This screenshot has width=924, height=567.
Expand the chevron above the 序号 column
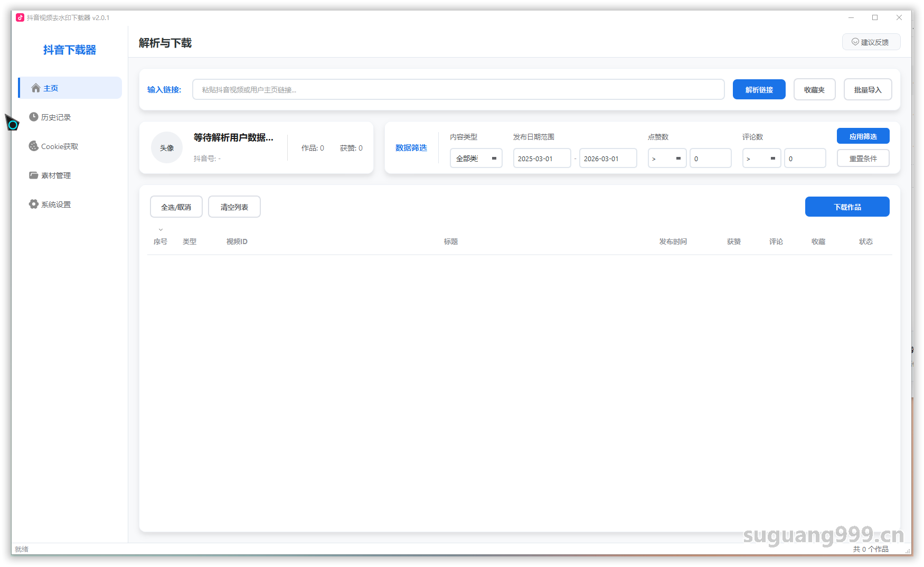click(161, 230)
